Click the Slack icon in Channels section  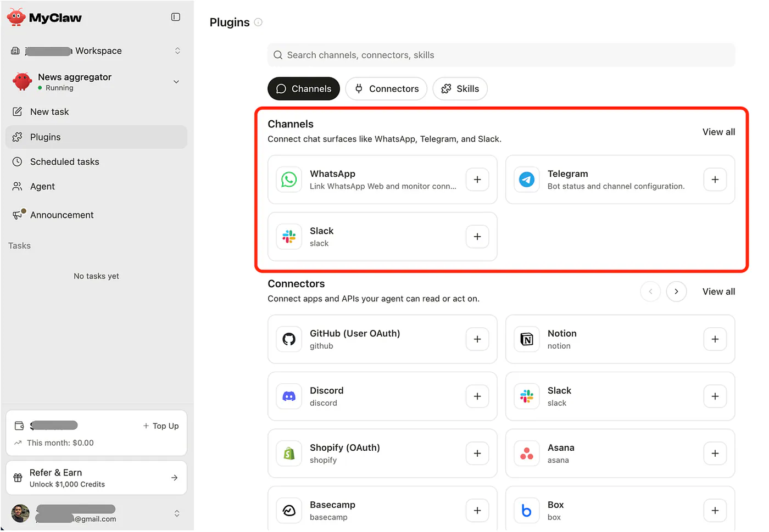289,237
